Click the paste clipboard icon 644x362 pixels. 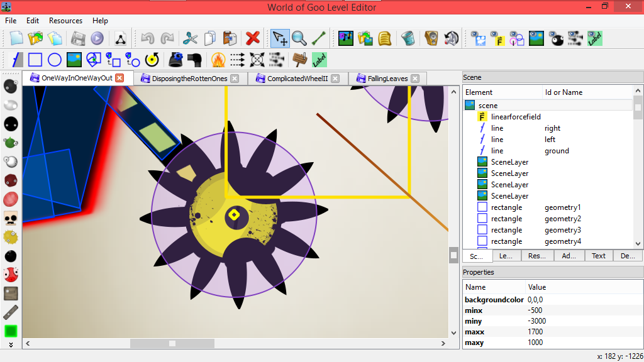pyautogui.click(x=230, y=38)
